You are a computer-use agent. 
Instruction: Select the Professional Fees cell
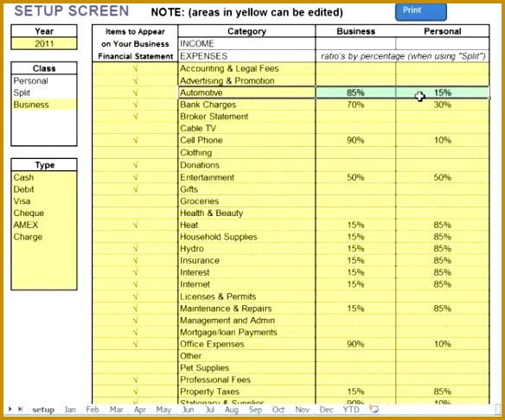pyautogui.click(x=246, y=379)
